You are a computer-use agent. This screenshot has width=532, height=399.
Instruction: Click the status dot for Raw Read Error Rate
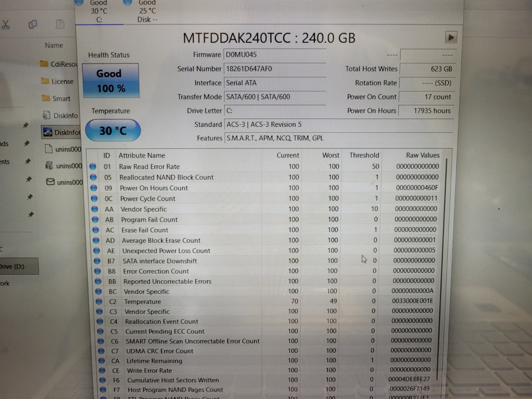(x=93, y=167)
